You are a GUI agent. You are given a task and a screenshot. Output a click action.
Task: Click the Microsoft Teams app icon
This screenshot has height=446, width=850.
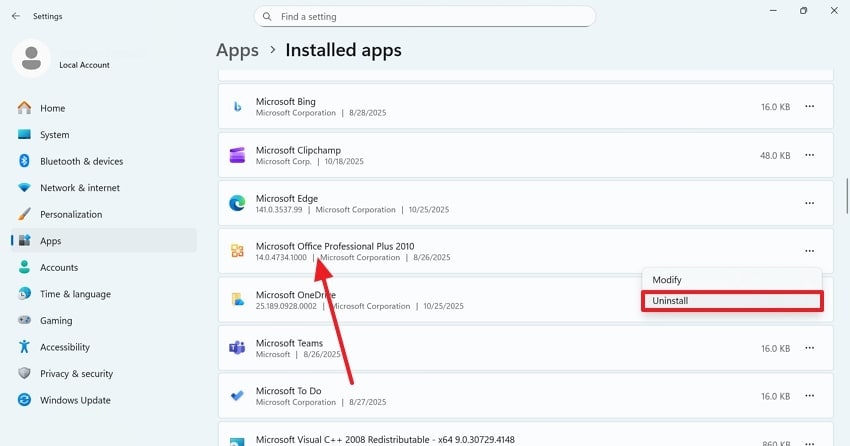pos(237,348)
